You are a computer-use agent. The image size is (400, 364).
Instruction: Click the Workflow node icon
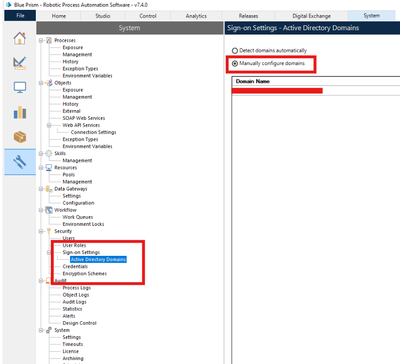[49, 210]
